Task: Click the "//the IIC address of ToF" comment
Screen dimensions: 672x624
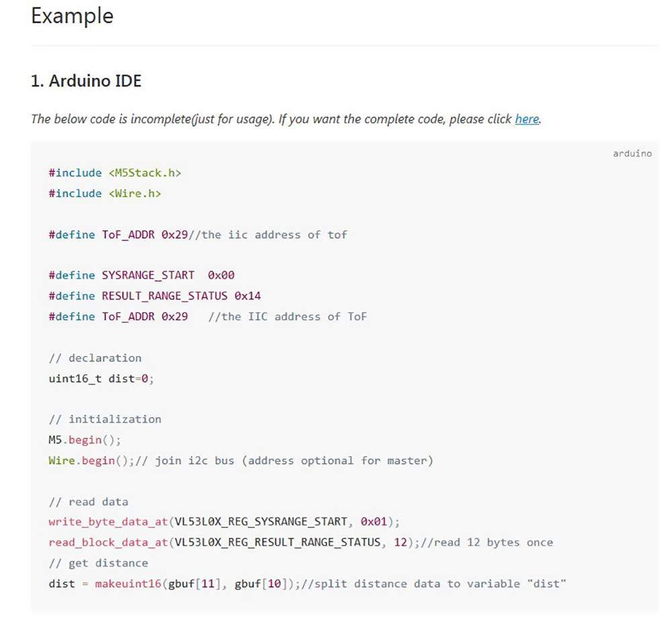Action: [x=288, y=316]
